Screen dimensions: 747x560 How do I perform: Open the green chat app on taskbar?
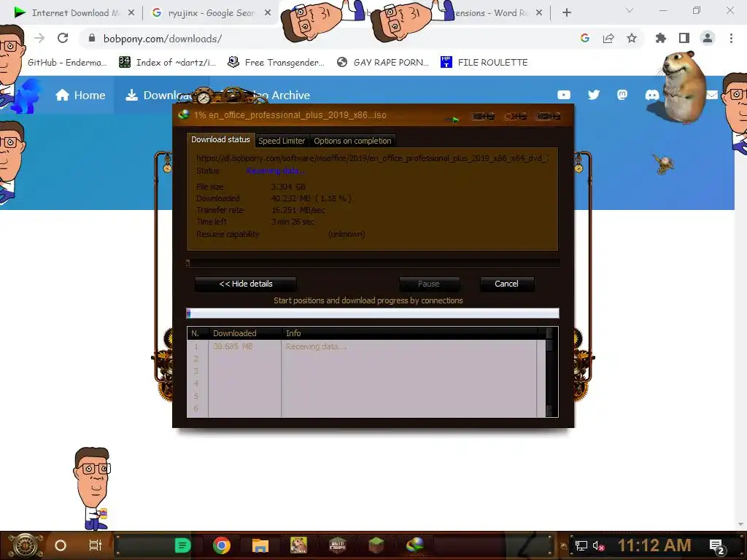click(x=182, y=545)
